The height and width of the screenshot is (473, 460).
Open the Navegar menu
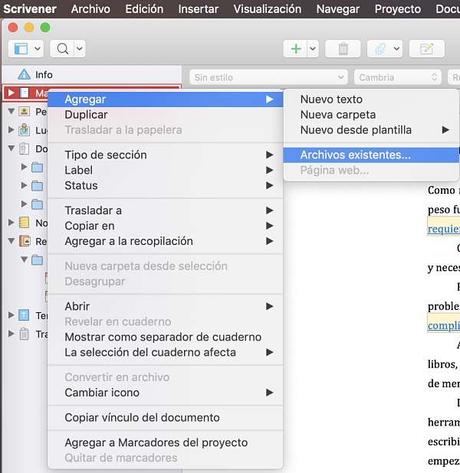338,9
